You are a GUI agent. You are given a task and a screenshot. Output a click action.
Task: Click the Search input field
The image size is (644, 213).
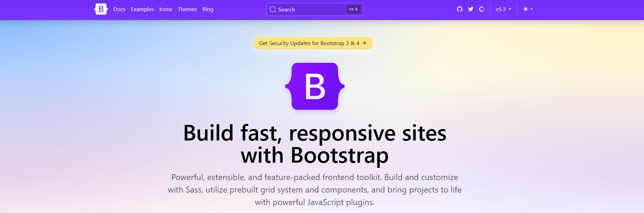click(x=315, y=9)
